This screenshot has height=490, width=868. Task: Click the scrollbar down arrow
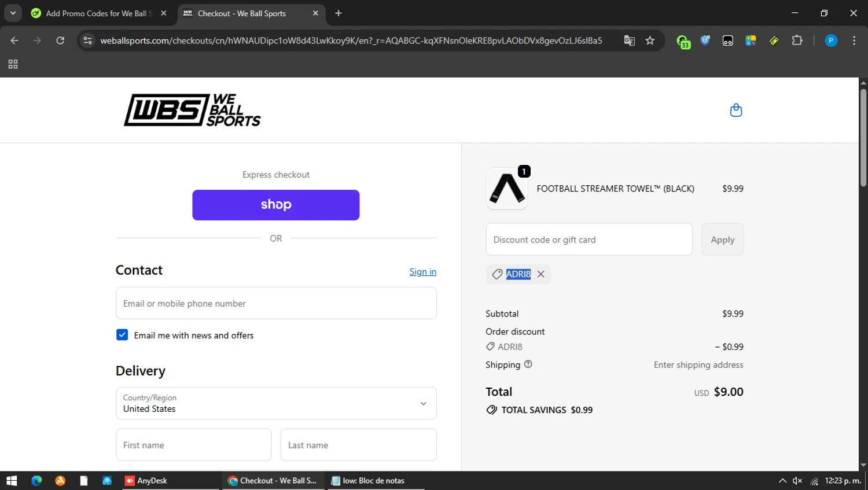point(863,465)
